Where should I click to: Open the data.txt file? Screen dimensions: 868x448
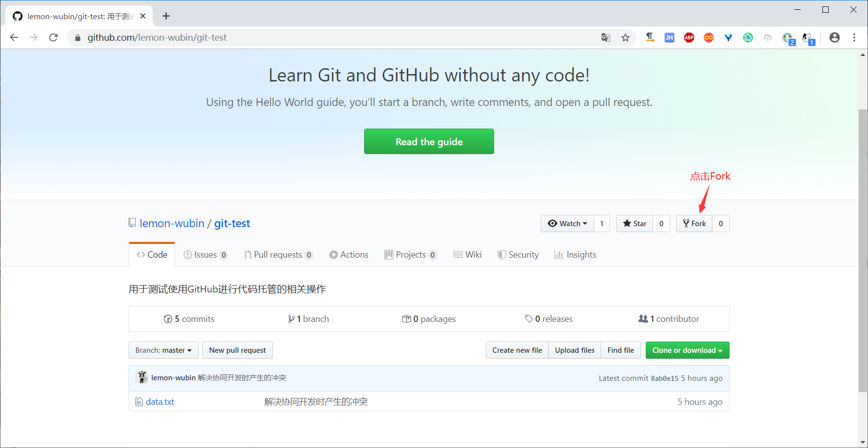point(160,402)
